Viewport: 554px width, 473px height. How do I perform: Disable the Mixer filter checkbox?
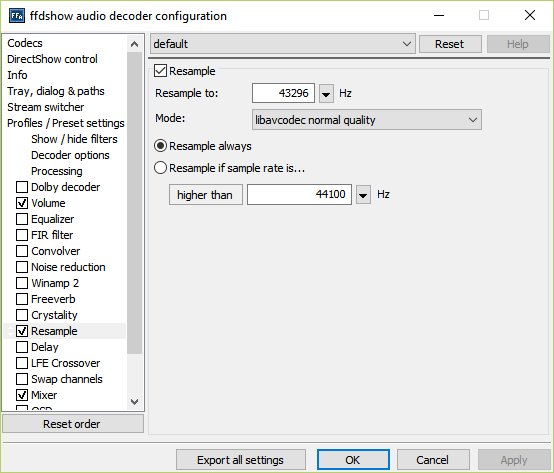[x=22, y=395]
